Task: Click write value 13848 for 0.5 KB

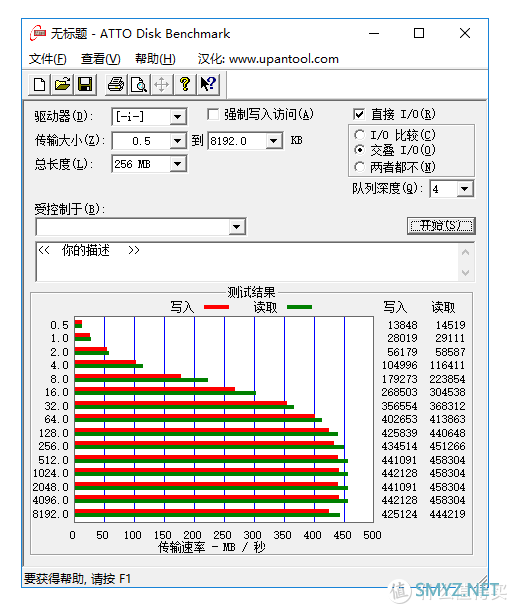Action: tap(402, 325)
